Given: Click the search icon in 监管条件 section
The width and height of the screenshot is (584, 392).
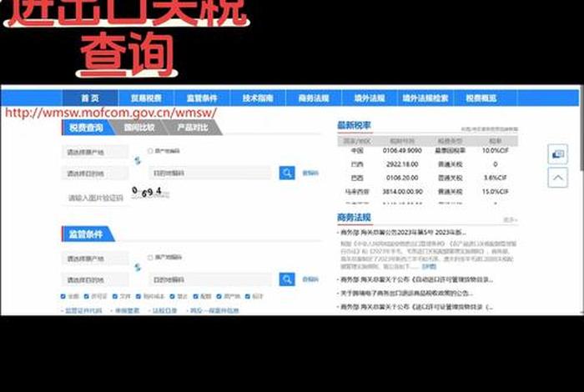Looking at the screenshot, I should [x=287, y=279].
